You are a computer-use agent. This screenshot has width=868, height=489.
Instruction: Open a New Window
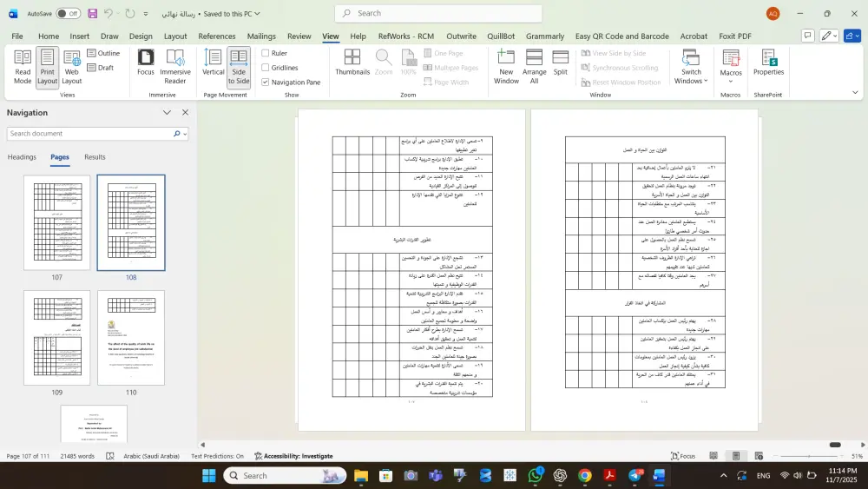point(506,67)
